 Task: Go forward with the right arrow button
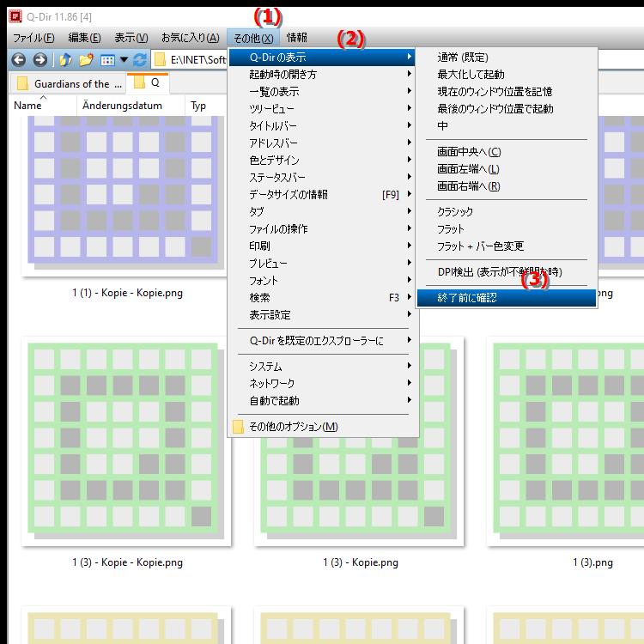click(39, 60)
